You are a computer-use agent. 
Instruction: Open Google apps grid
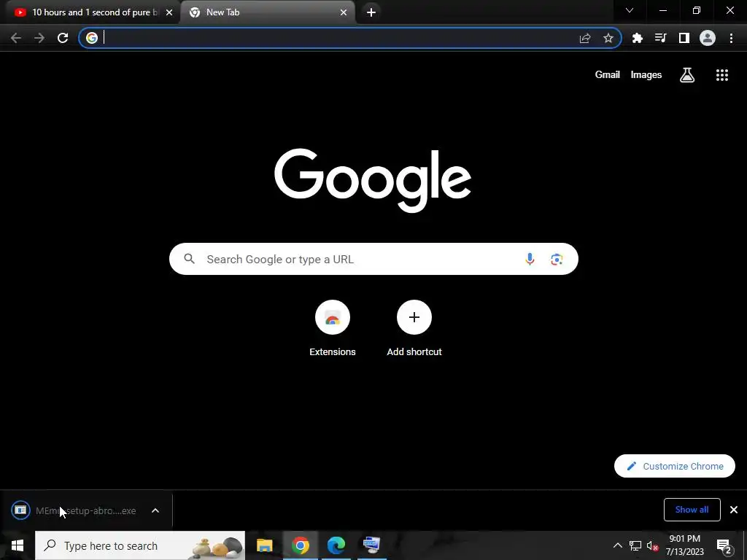[722, 75]
